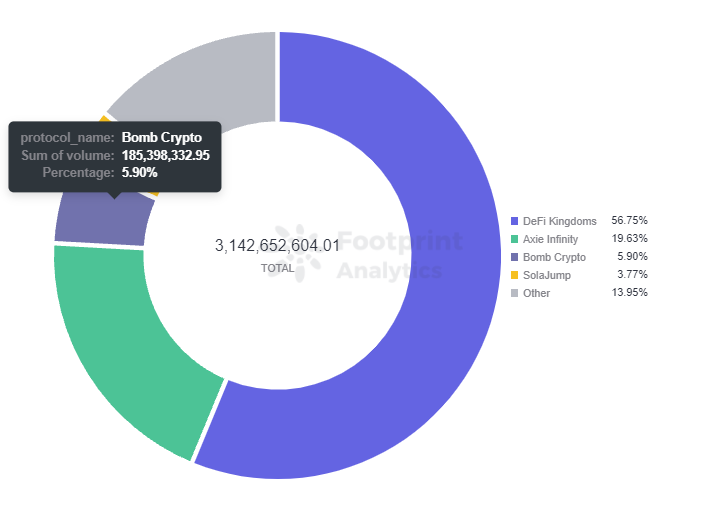The height and width of the screenshot is (514, 715).
Task: Click Bomb Crypto legend color marker
Action: pyautogui.click(x=514, y=257)
